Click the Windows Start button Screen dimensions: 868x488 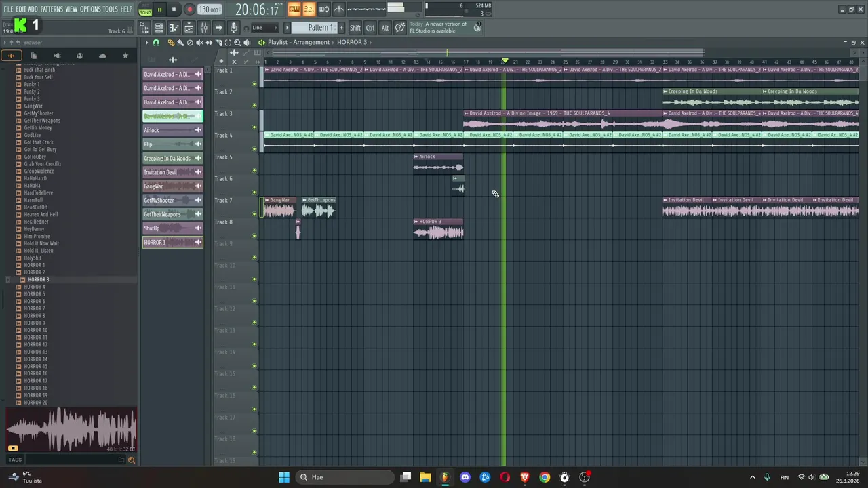pos(284,477)
